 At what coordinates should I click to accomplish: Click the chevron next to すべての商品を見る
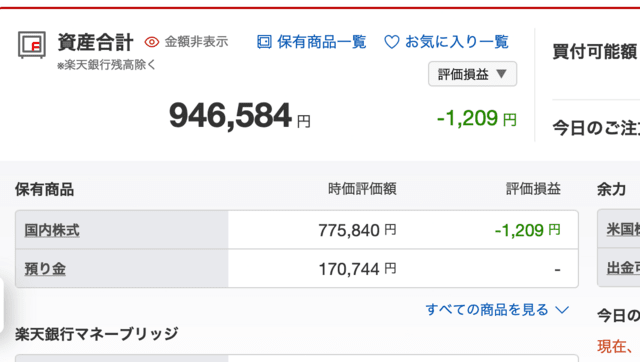[562, 311]
